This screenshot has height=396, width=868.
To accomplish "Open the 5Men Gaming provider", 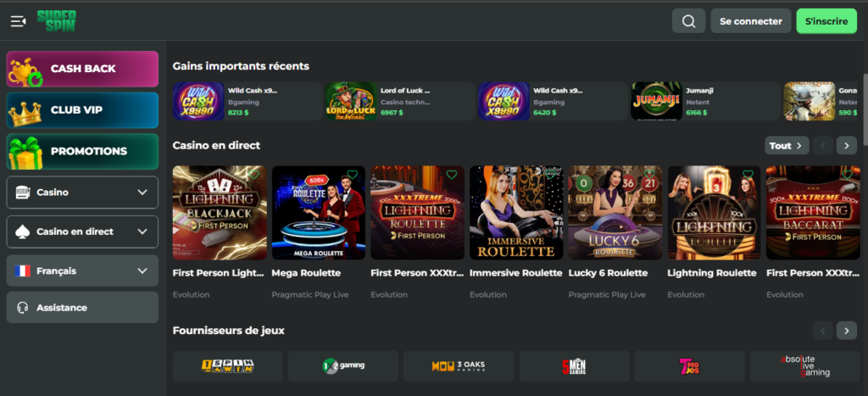I will click(x=574, y=366).
